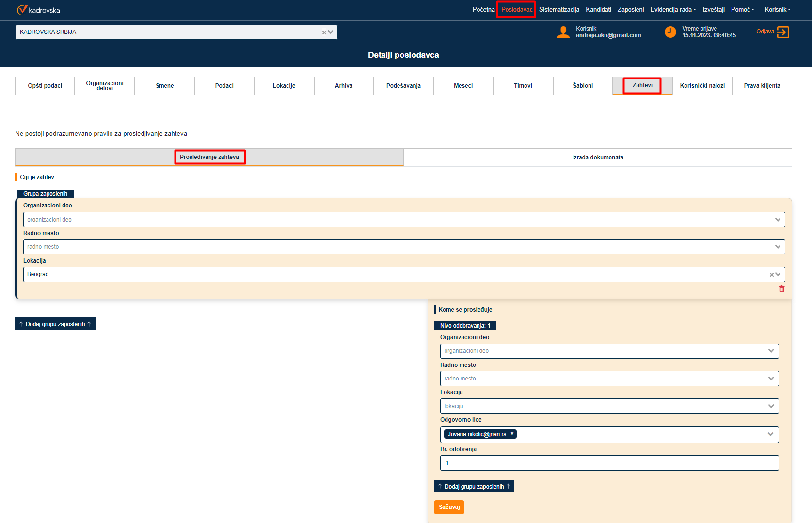This screenshot has height=523, width=812.
Task: Click the Br. odobrenja input field
Action: (x=609, y=463)
